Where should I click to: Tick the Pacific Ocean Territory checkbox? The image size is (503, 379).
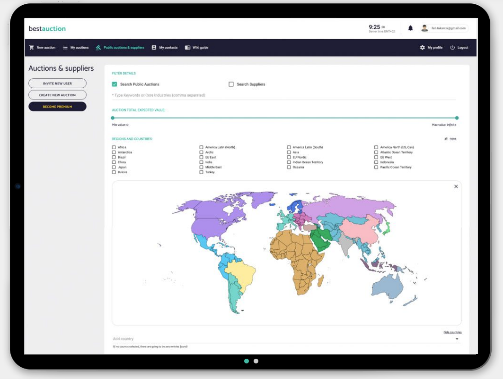376,167
